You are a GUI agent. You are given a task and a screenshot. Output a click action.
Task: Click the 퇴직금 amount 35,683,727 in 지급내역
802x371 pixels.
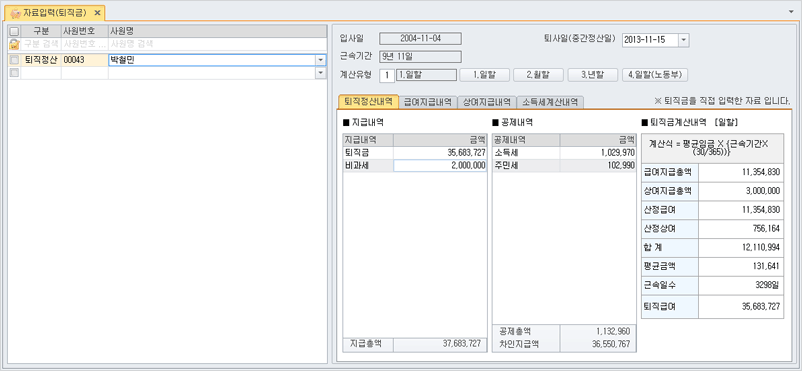(440, 152)
